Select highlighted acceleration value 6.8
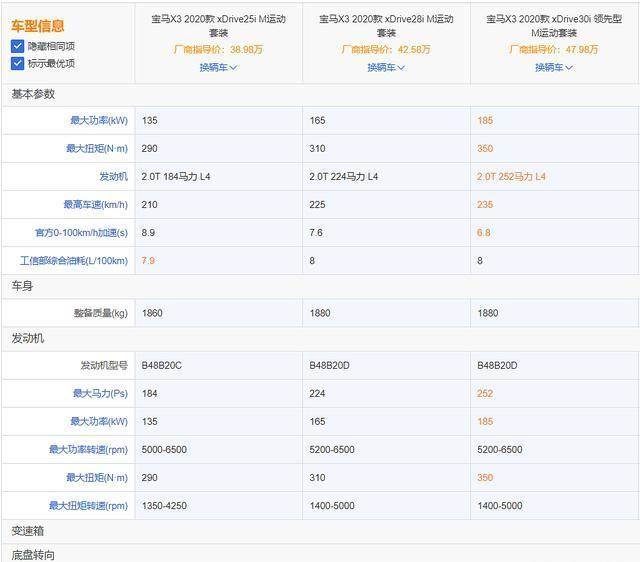Screen dimensions: 640x562 [484, 233]
